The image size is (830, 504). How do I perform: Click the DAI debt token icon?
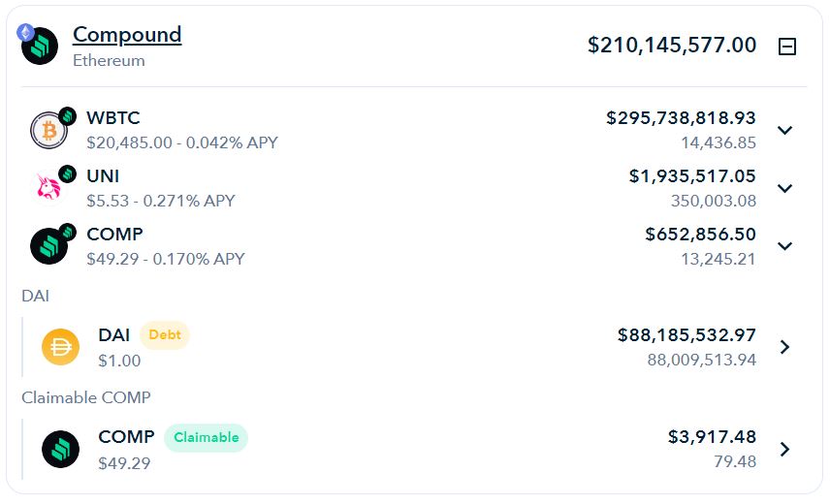(60, 347)
